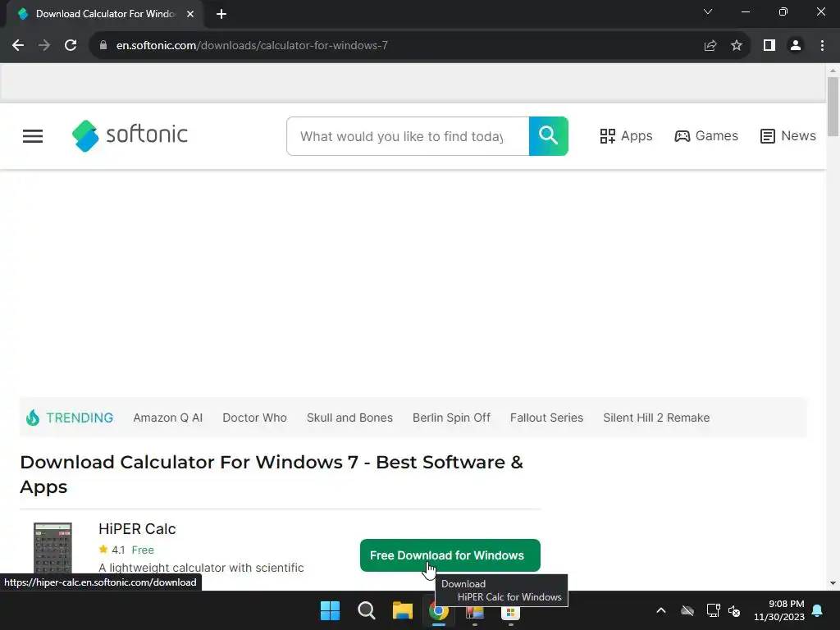Open the News section
Screen dimensions: 840x630
pos(788,136)
